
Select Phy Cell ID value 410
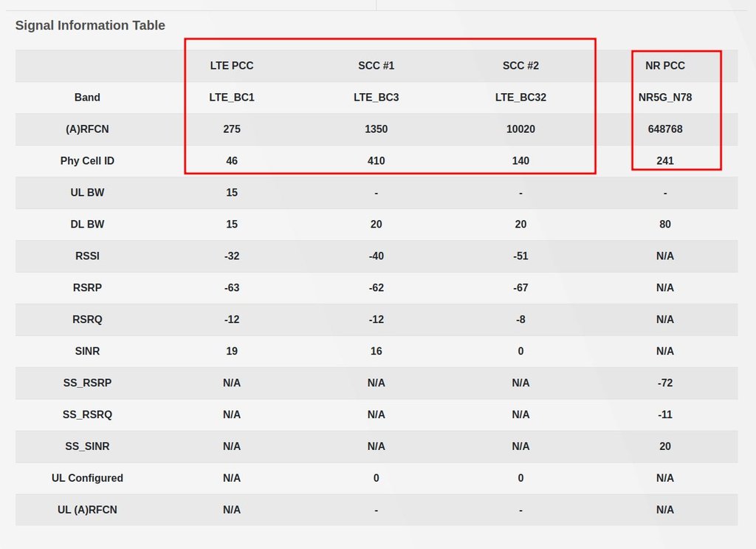pyautogui.click(x=377, y=161)
